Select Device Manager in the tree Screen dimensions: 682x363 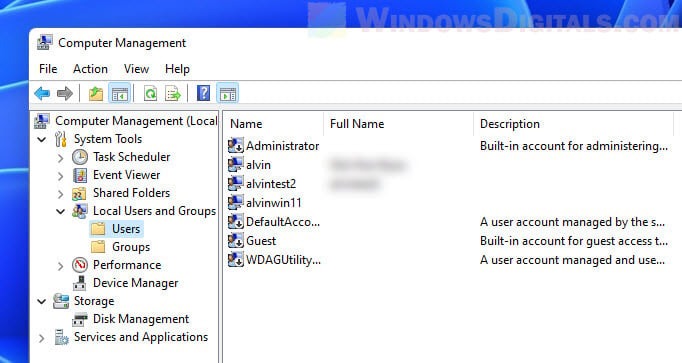coord(136,283)
